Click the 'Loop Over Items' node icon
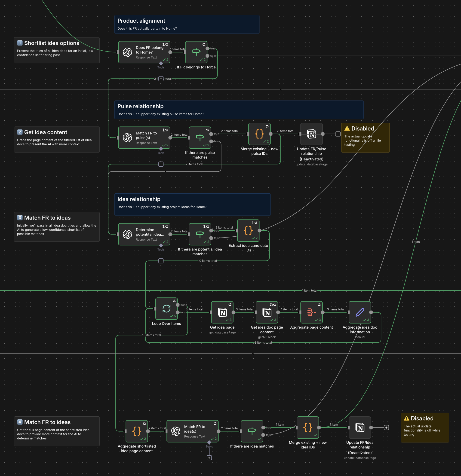 click(x=166, y=309)
